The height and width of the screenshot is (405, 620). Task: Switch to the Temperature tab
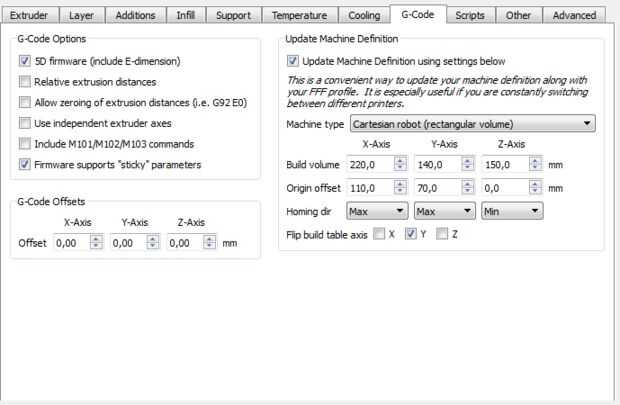tap(299, 15)
